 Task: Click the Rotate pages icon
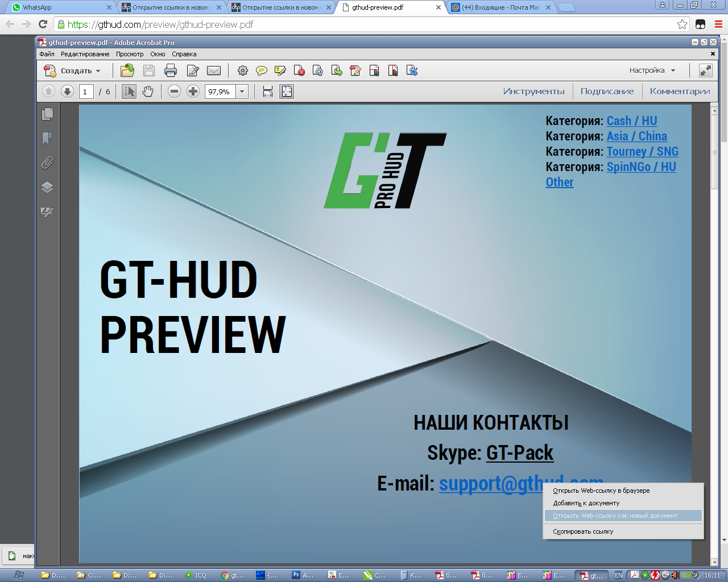(318, 70)
